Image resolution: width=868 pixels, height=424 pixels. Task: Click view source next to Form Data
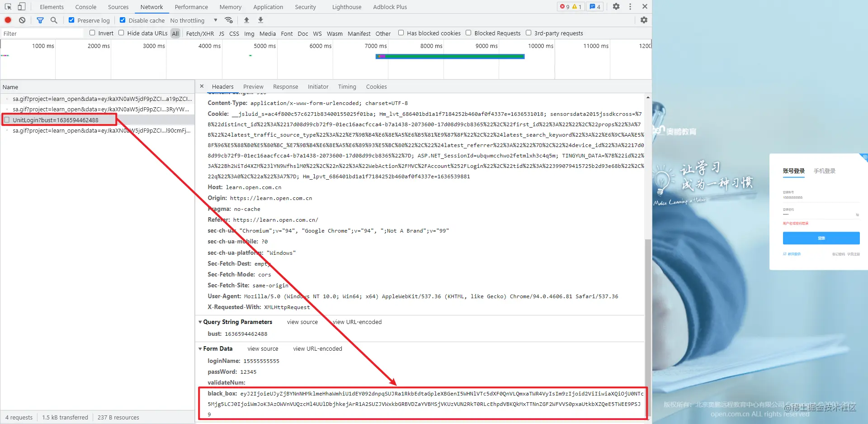263,349
